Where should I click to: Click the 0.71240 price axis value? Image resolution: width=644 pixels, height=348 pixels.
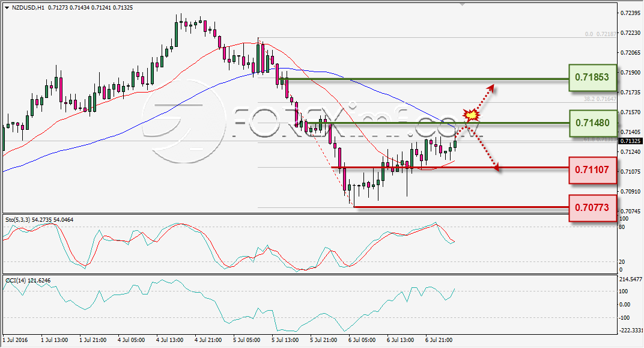tap(630, 151)
